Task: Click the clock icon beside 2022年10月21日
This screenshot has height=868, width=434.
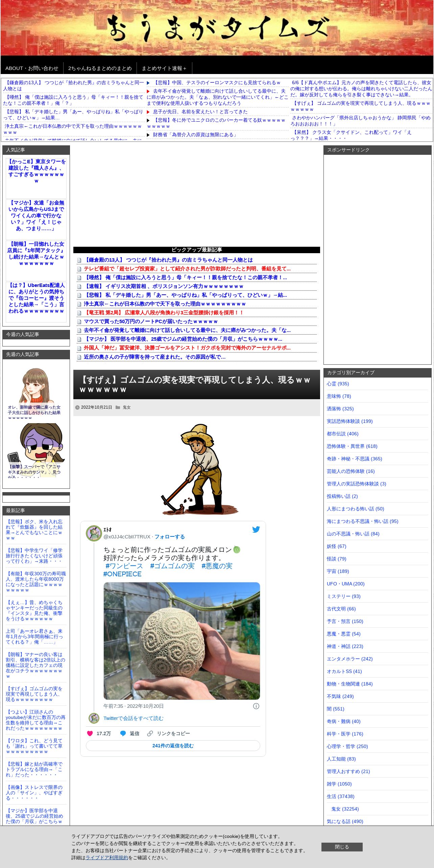Action: tap(77, 407)
